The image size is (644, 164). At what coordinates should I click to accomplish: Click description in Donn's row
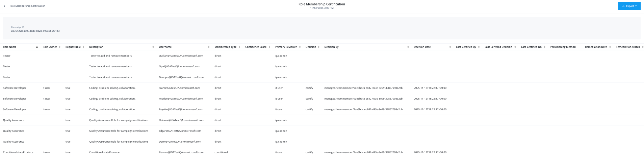click(x=119, y=142)
